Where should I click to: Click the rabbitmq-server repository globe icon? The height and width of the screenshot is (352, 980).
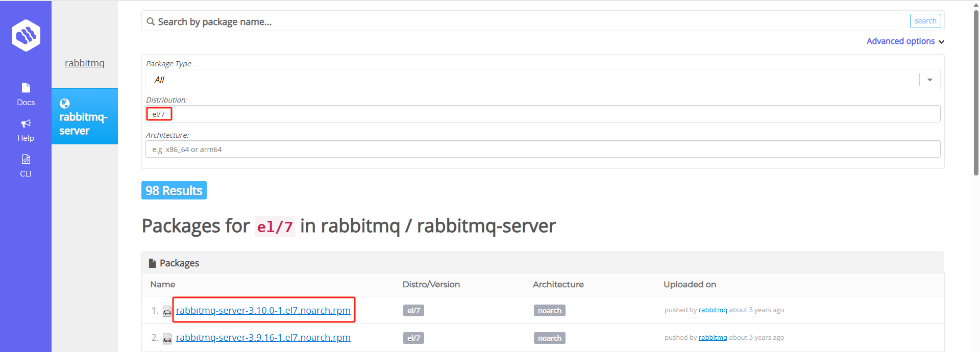[65, 104]
